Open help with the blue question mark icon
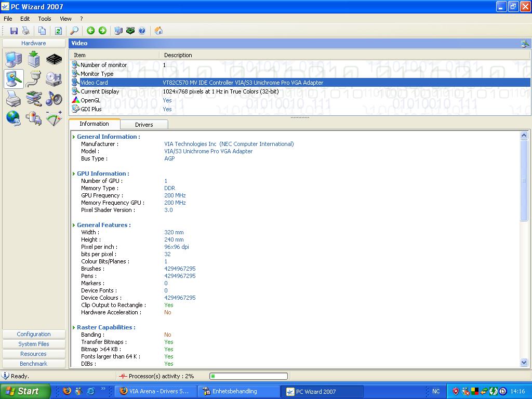The height and width of the screenshot is (399, 532). click(x=142, y=31)
